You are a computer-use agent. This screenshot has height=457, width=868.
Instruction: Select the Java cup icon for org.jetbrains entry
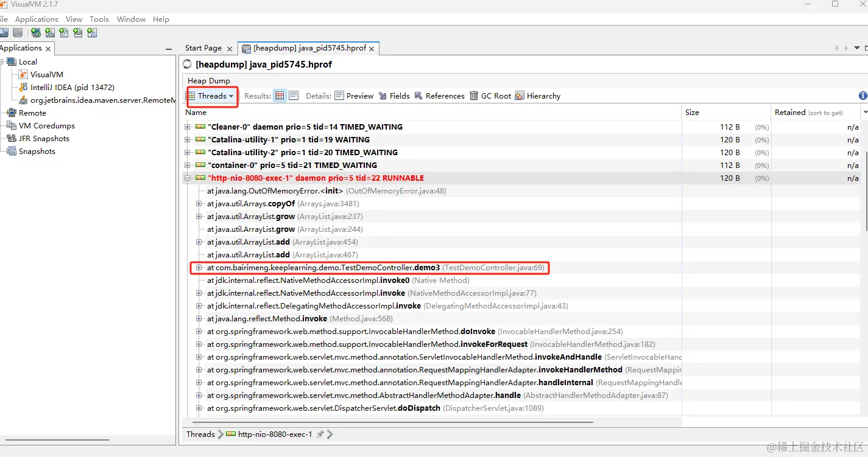(23, 100)
